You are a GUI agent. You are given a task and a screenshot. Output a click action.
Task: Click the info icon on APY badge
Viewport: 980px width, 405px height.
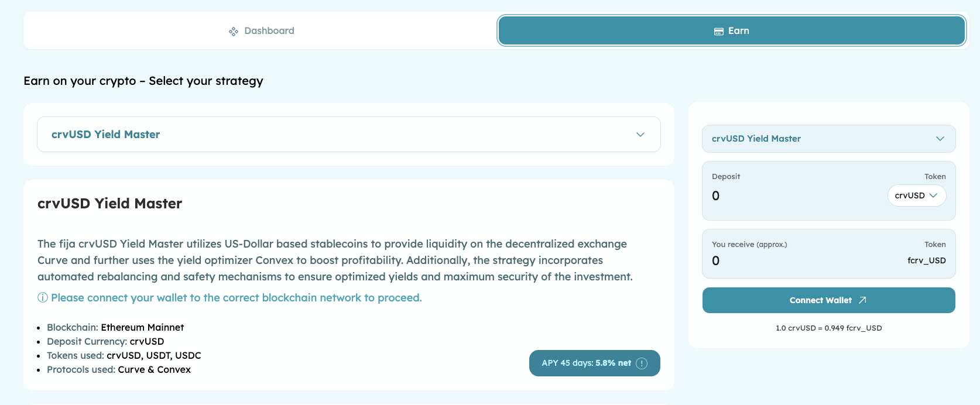pos(642,363)
